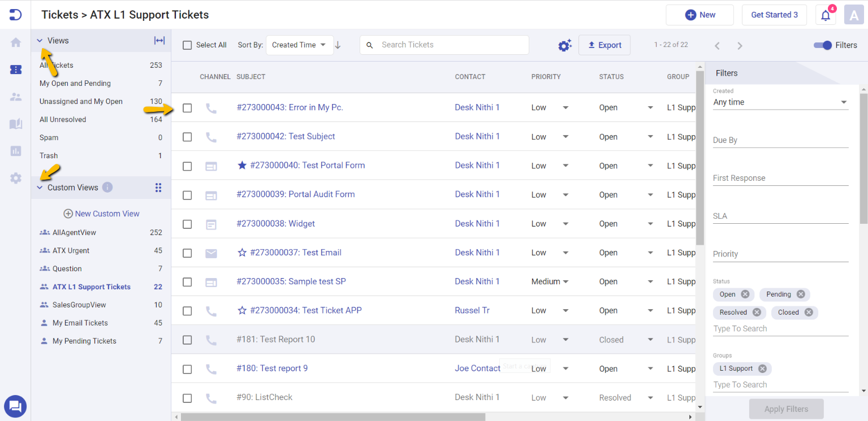The width and height of the screenshot is (868, 421).
Task: Open the Home icon in the left sidebar
Action: (x=15, y=42)
